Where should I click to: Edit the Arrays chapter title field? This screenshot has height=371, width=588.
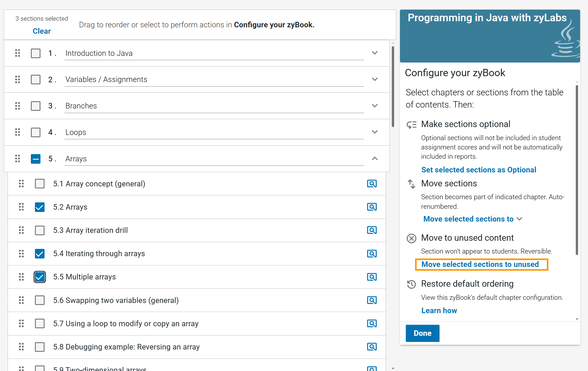tap(214, 159)
